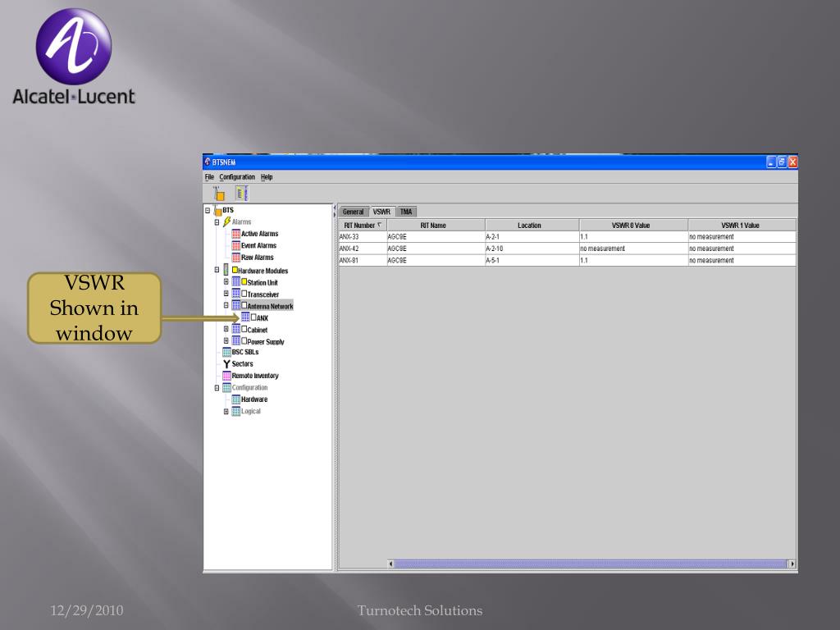Click the Logical configuration icon
The image size is (840, 630).
click(235, 411)
